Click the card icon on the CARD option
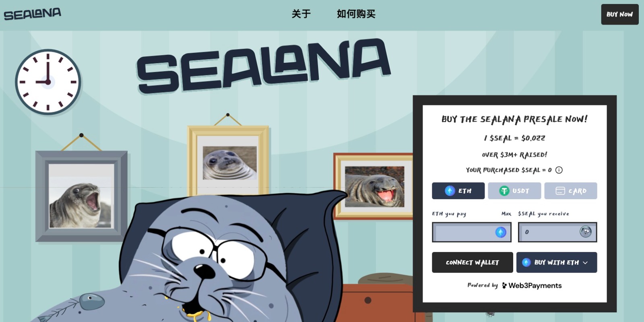The image size is (644, 322). (x=560, y=191)
